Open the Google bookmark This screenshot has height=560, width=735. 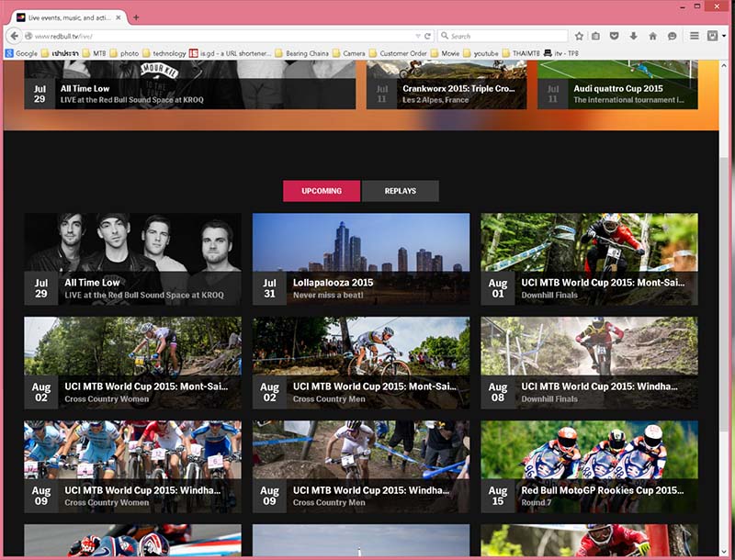(21, 53)
